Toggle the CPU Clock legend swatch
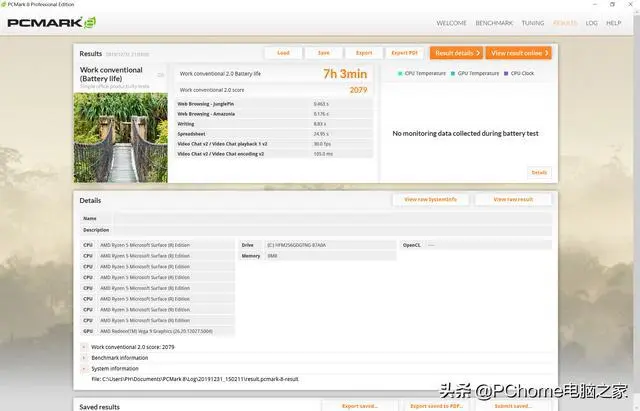 click(506, 73)
